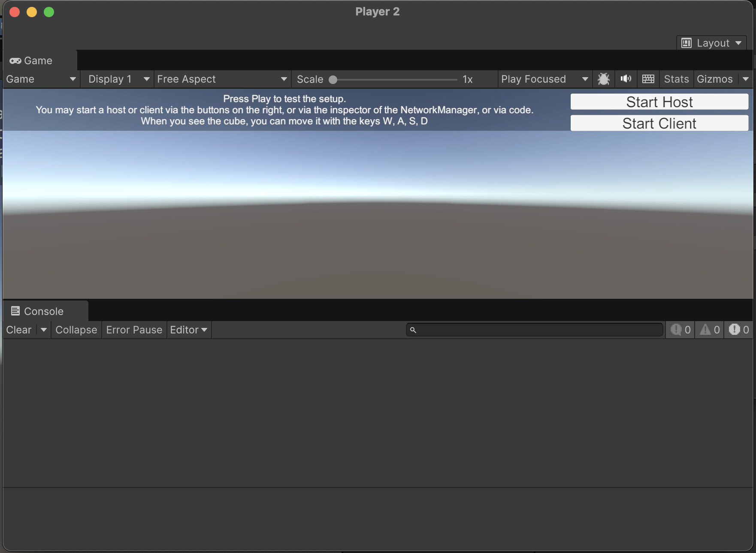This screenshot has height=553, width=756.
Task: Click the console list icon on Console tab
Action: 15,311
